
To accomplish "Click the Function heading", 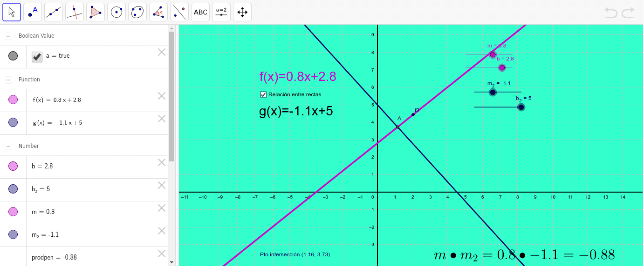I will tap(29, 80).
